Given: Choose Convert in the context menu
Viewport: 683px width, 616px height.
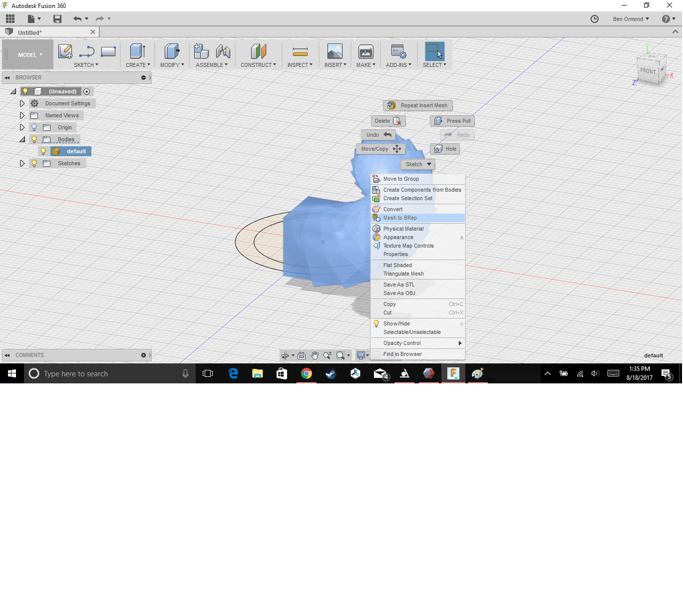Looking at the screenshot, I should 418,209.
